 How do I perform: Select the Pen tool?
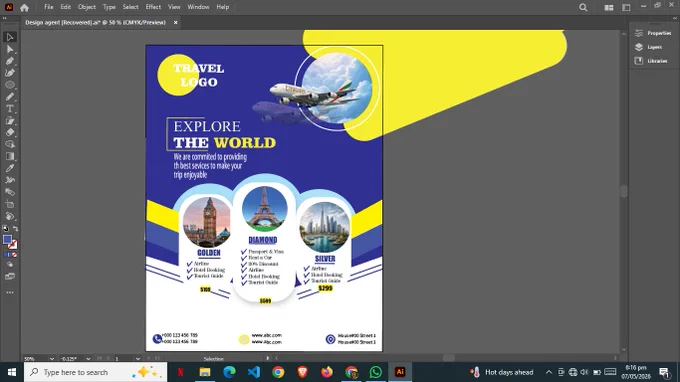(x=10, y=61)
